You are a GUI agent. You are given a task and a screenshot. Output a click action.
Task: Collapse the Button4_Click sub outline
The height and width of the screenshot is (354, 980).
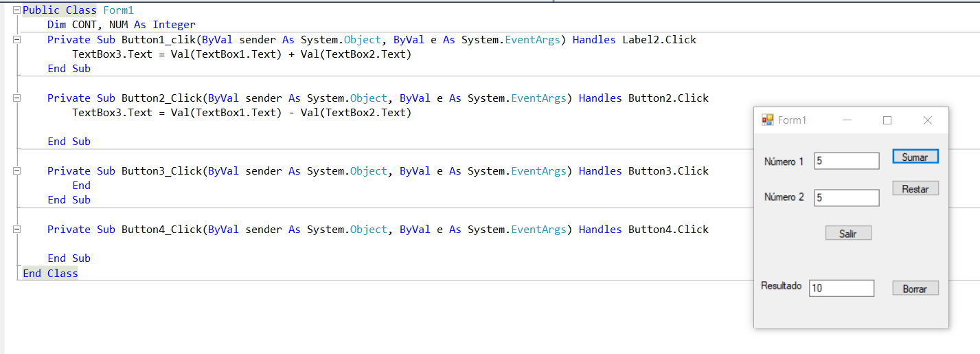coord(17,230)
